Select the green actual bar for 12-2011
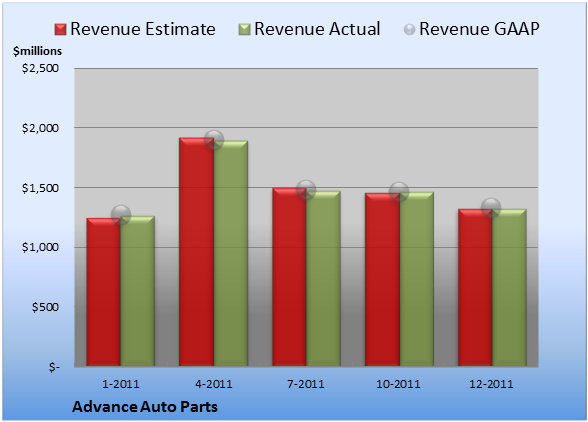Viewport: 588px width, 422px height. tap(509, 287)
